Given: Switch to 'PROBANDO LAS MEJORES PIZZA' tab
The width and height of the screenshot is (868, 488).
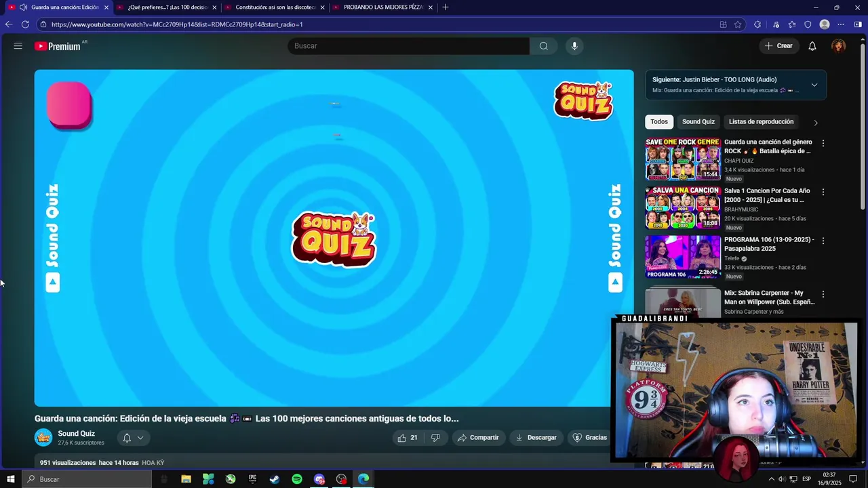Looking at the screenshot, I should tap(383, 7).
